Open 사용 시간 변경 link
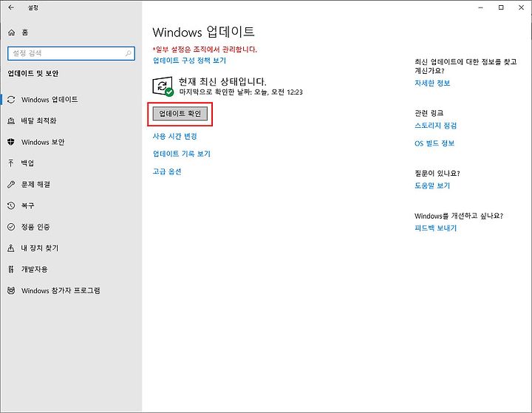Viewport: 532px width, 413px height. click(174, 137)
